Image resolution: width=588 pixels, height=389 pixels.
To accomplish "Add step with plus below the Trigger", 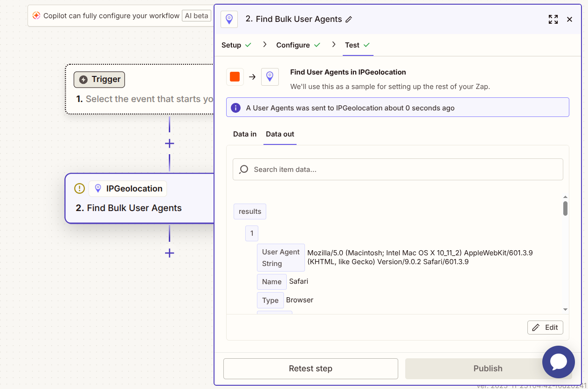I will (x=170, y=143).
